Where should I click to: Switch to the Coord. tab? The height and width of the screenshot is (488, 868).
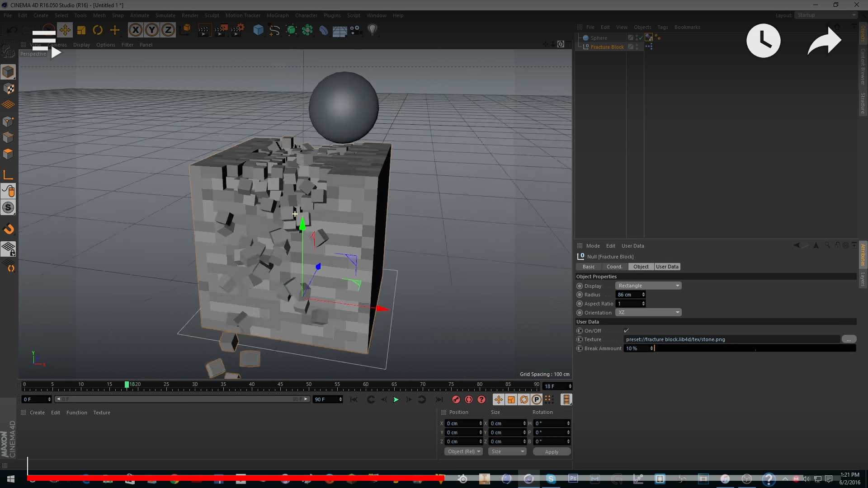click(x=614, y=267)
